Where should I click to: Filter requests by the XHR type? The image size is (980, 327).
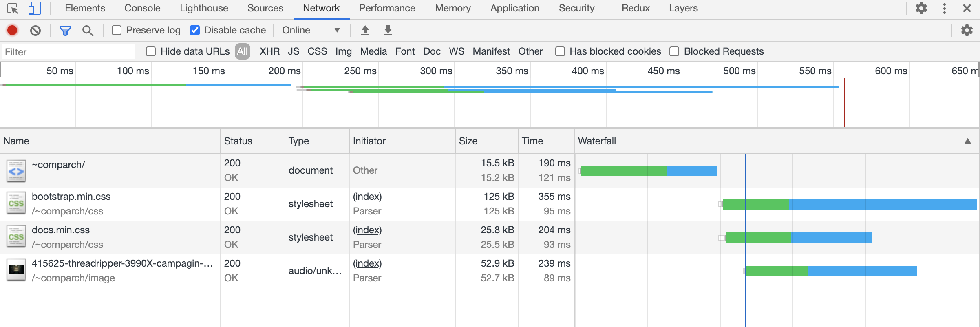click(x=269, y=51)
